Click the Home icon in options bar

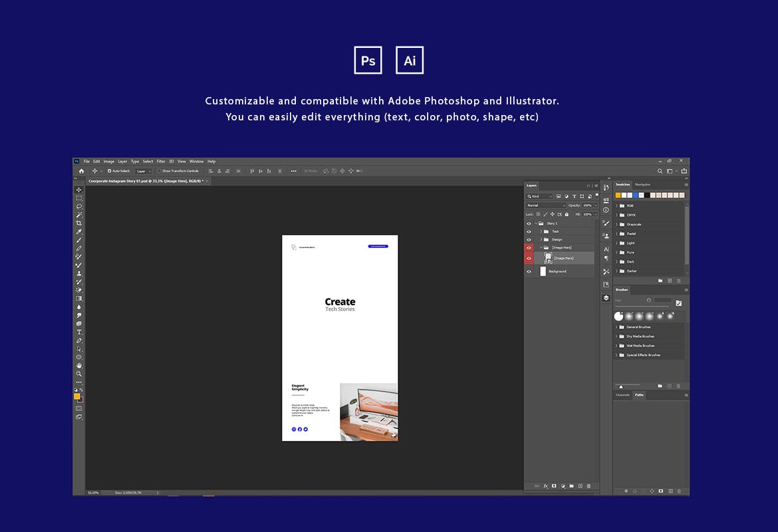coord(82,171)
